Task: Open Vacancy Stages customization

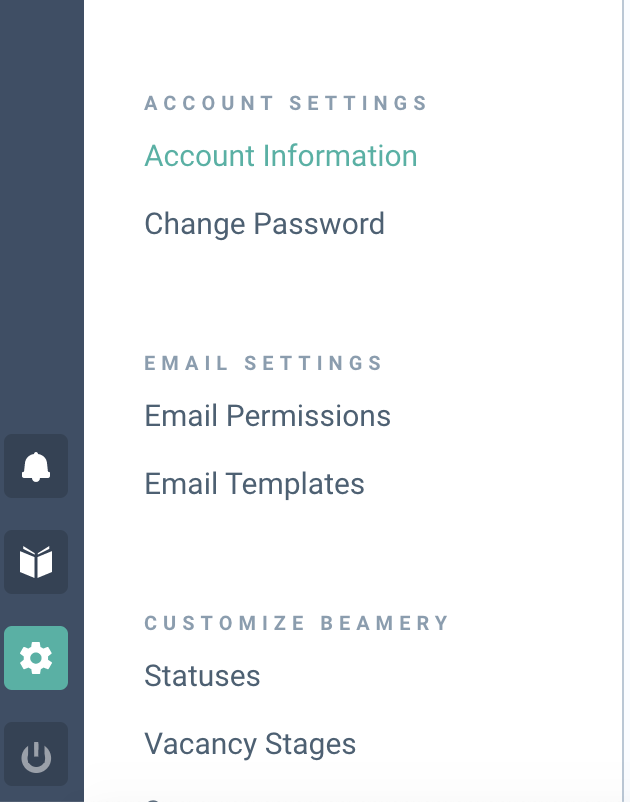Action: (x=250, y=744)
